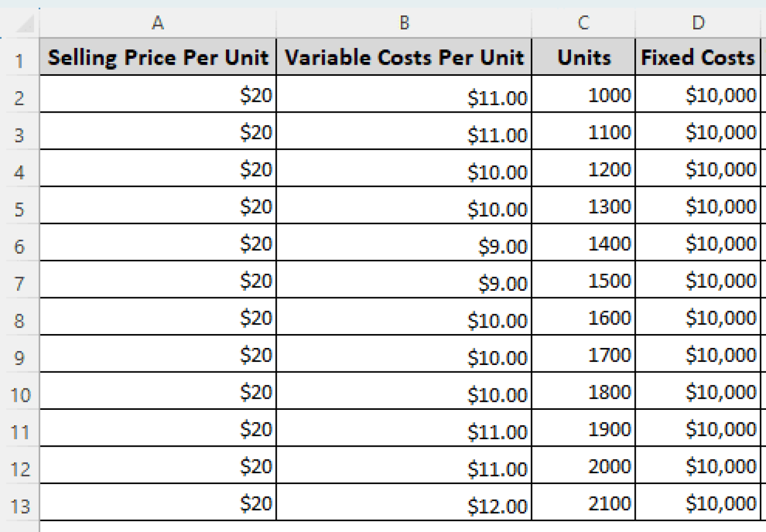This screenshot has height=532, width=766.
Task: Select the 2100 units cell
Action: click(x=583, y=504)
